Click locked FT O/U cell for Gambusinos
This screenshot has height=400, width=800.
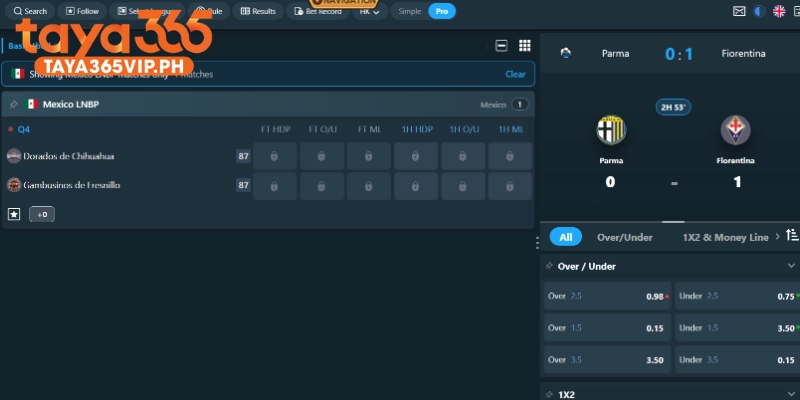coord(321,186)
